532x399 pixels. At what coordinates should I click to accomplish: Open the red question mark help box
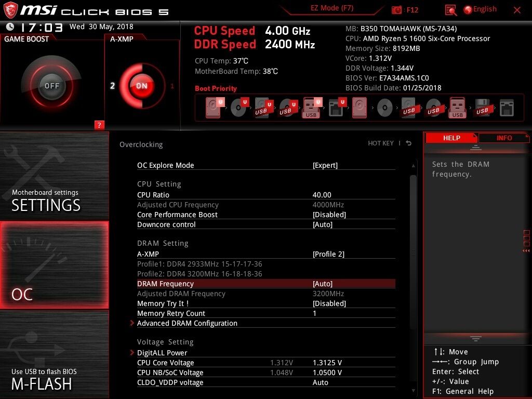(99, 125)
